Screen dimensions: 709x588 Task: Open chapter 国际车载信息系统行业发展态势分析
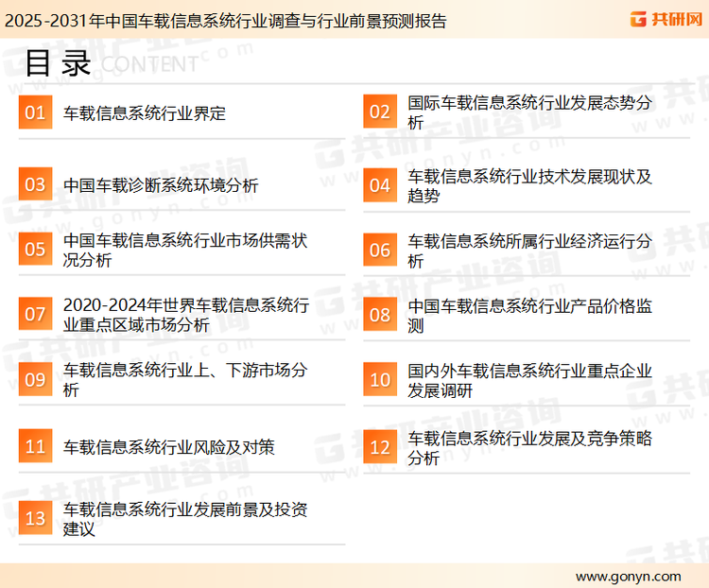[x=530, y=112]
